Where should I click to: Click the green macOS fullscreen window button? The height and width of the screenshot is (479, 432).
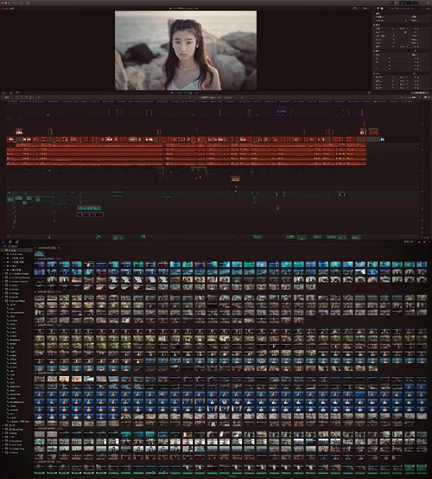click(9, 3)
